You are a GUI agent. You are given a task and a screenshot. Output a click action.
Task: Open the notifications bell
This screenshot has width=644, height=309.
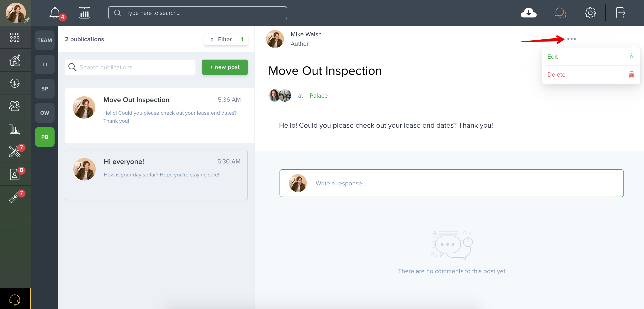pos(55,13)
